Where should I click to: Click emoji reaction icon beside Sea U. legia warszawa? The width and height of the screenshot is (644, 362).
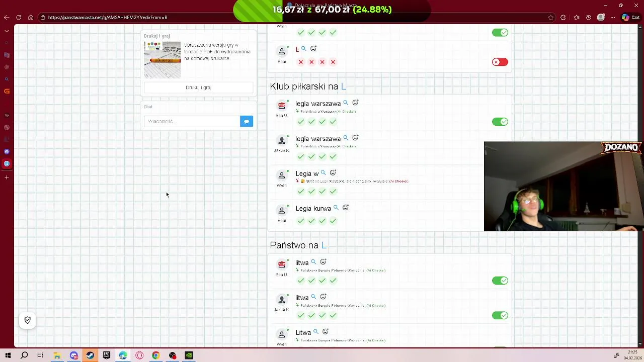(x=355, y=103)
